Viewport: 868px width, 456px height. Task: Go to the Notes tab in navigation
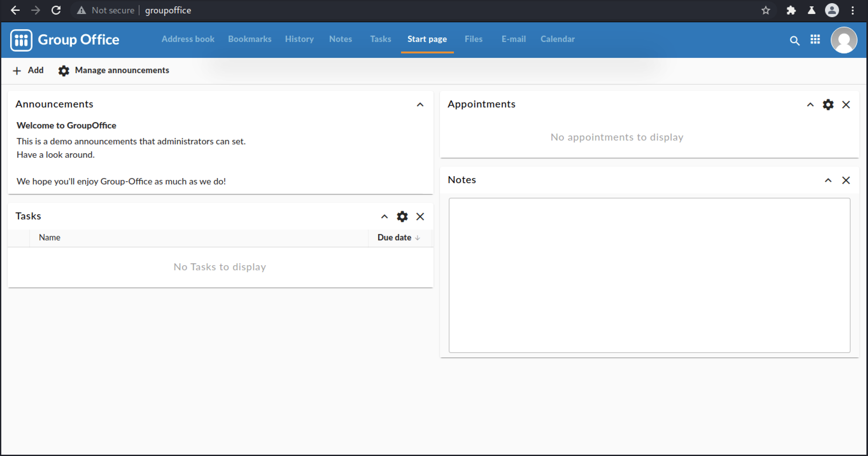pos(340,39)
